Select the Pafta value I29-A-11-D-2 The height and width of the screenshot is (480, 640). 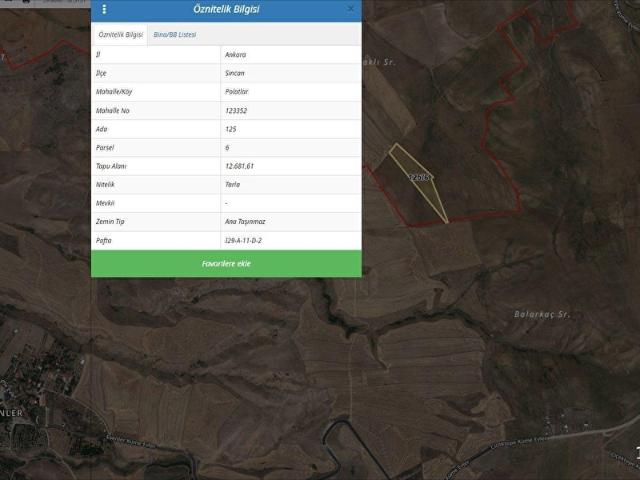click(244, 240)
